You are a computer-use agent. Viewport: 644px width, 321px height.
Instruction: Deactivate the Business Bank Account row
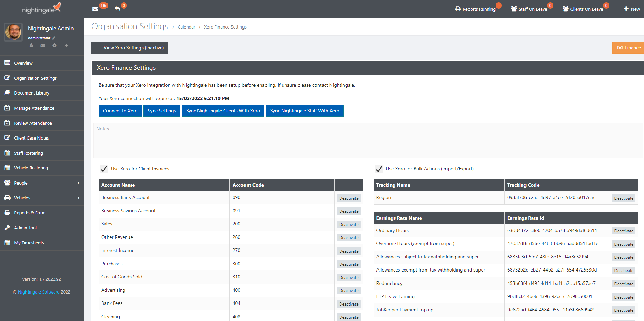pyautogui.click(x=349, y=198)
